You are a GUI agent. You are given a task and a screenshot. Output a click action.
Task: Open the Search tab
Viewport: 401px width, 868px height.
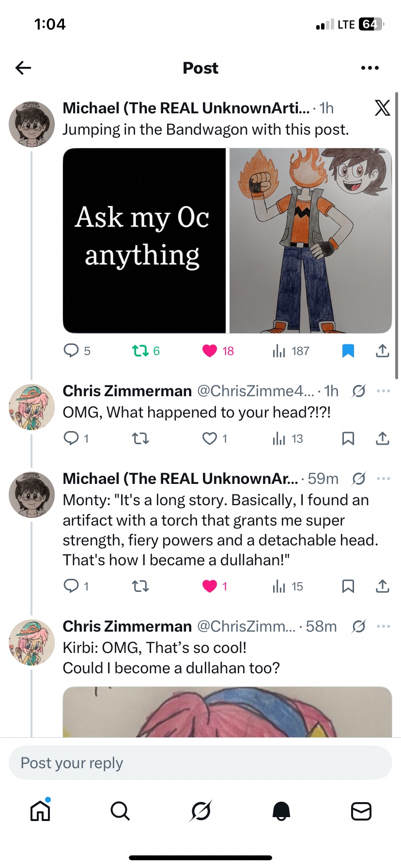(x=120, y=810)
